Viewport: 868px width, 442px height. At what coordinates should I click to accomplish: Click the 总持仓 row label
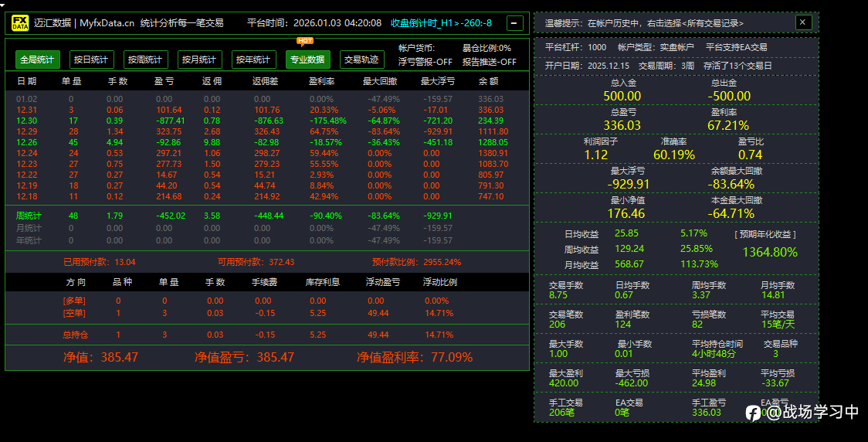(75, 335)
